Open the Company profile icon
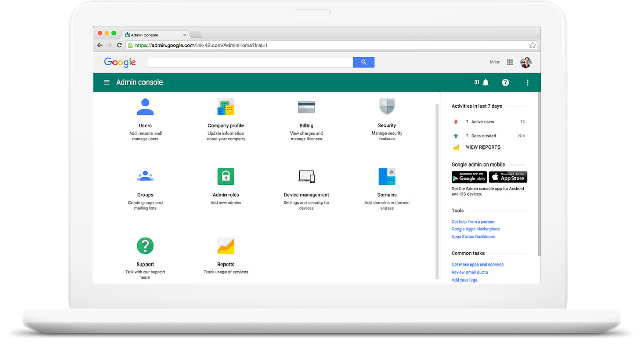Image resolution: width=644 pixels, height=347 pixels. pyautogui.click(x=226, y=107)
